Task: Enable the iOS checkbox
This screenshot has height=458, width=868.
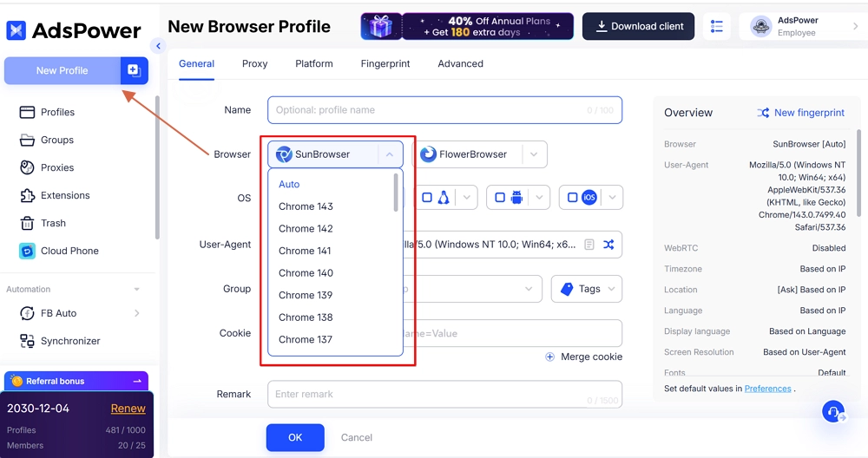Action: coord(572,198)
